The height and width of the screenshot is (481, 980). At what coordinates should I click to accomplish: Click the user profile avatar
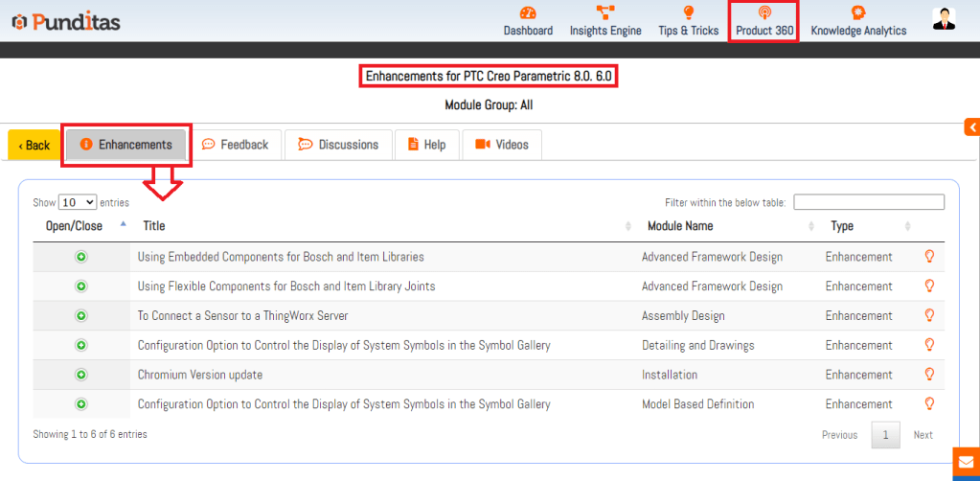click(x=944, y=19)
